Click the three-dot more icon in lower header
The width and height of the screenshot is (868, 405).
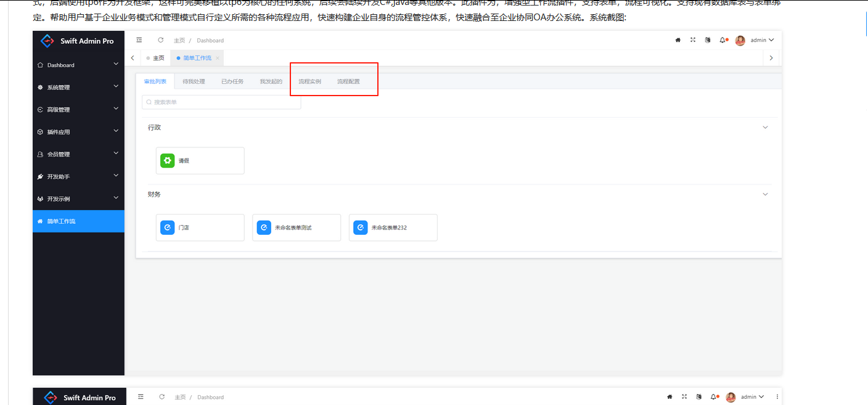point(777,397)
